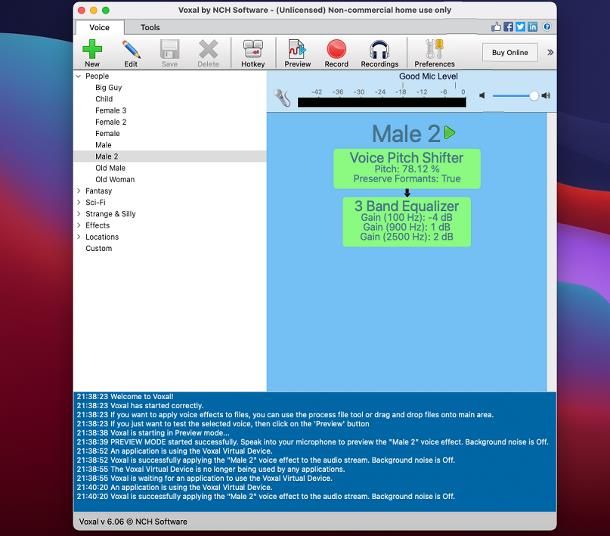Viewport: 610px width, 536px height.
Task: Expand the Sci-Fi category
Action: pyautogui.click(x=79, y=202)
